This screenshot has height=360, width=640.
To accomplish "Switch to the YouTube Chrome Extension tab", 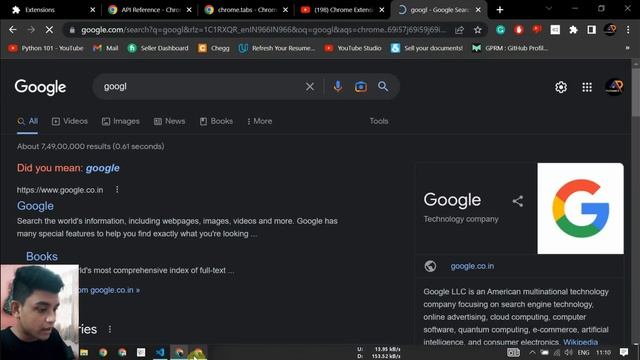I will pos(343,10).
